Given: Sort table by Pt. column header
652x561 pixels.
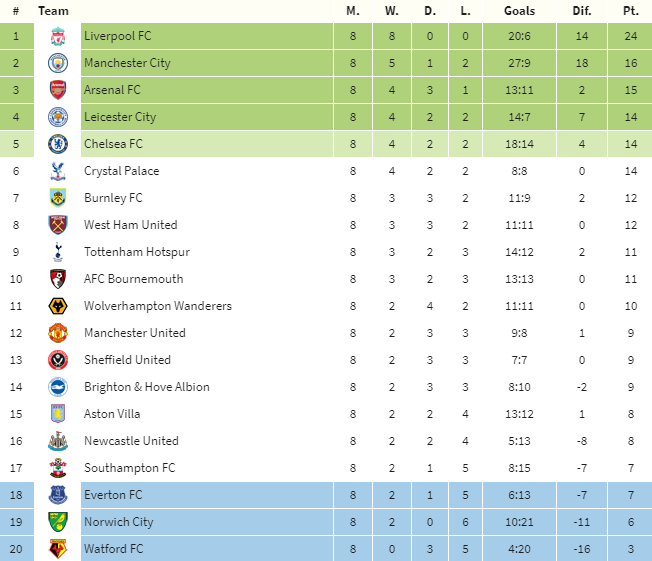Looking at the screenshot, I should coord(630,11).
